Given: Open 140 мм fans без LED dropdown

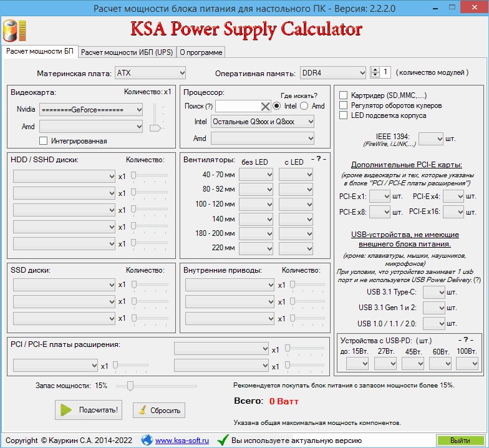Looking at the screenshot, I should [x=256, y=220].
